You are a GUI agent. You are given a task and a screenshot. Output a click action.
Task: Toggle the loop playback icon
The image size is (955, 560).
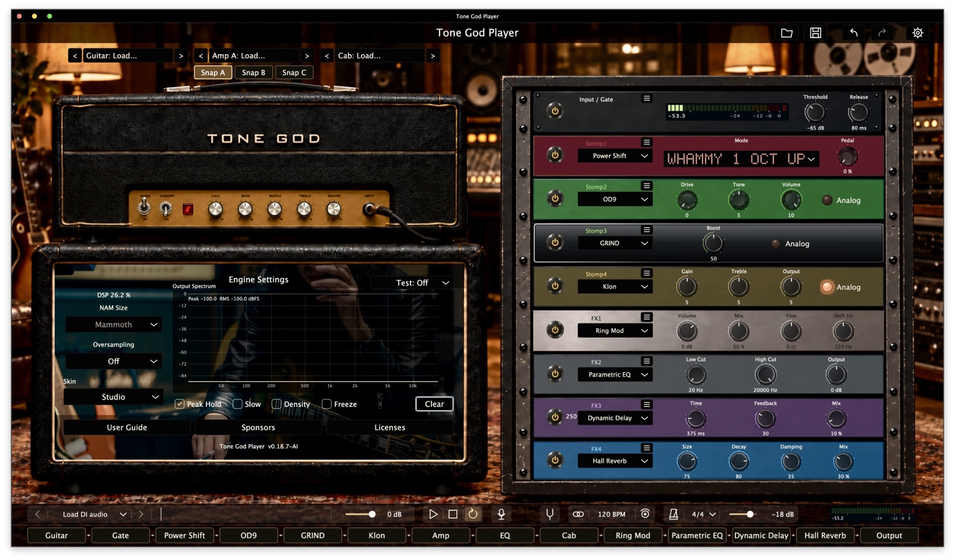tap(473, 515)
